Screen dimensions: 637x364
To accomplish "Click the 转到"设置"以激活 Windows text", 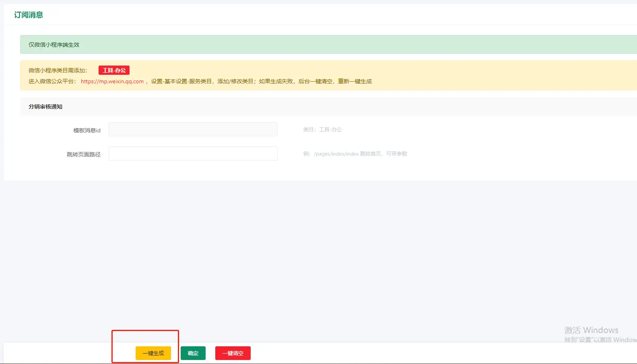I will [x=600, y=340].
